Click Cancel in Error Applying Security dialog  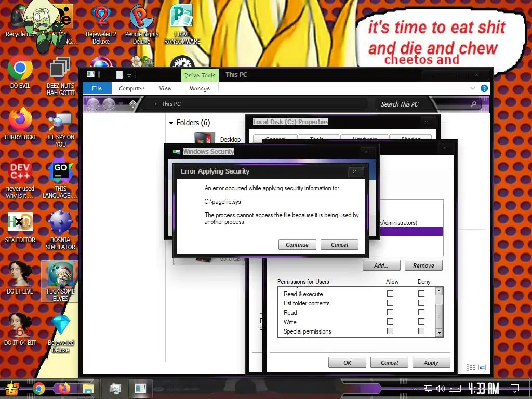click(x=339, y=245)
